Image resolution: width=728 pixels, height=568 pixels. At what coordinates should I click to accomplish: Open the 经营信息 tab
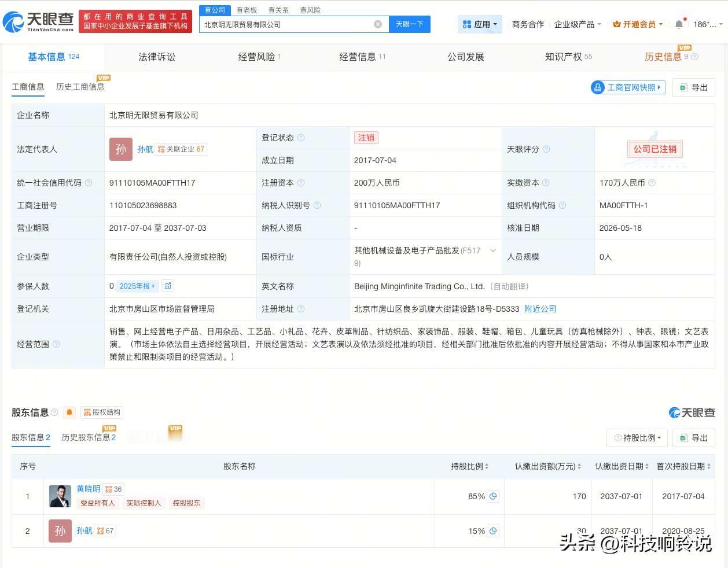click(x=362, y=57)
